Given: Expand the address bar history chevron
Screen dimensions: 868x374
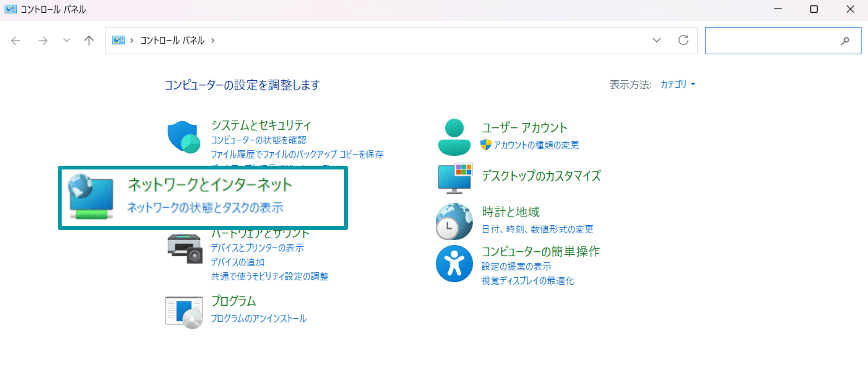Looking at the screenshot, I should coord(656,40).
